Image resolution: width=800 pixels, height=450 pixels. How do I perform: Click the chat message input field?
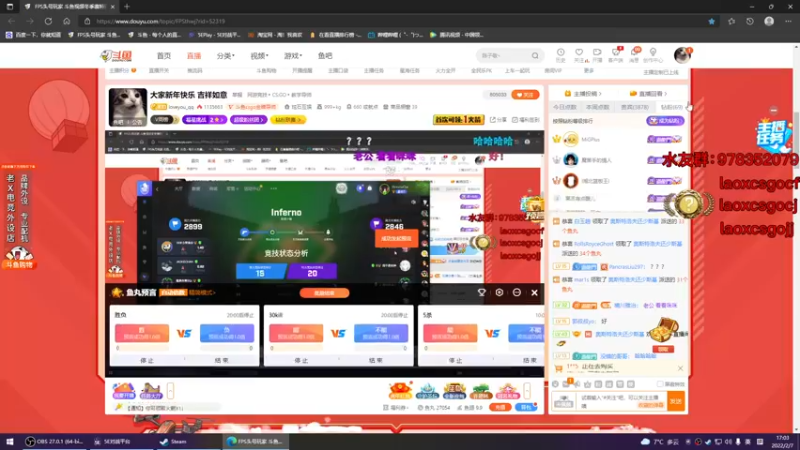pos(620,401)
